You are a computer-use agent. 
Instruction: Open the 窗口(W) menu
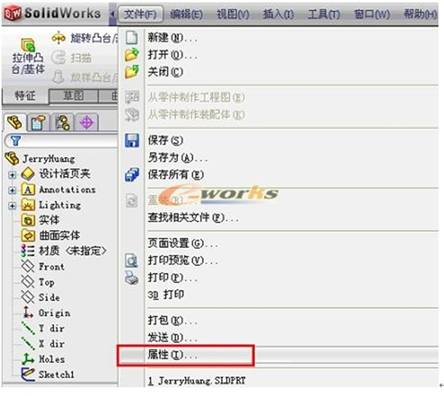372,14
